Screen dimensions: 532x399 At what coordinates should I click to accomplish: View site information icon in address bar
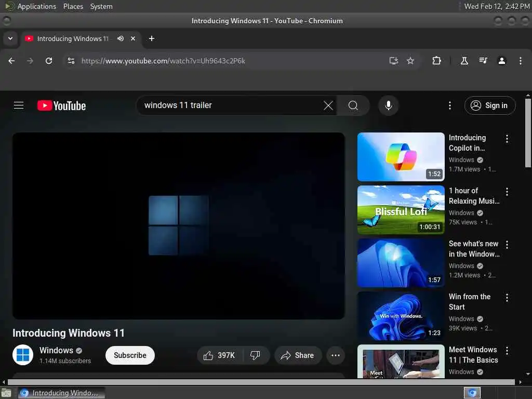point(71,61)
